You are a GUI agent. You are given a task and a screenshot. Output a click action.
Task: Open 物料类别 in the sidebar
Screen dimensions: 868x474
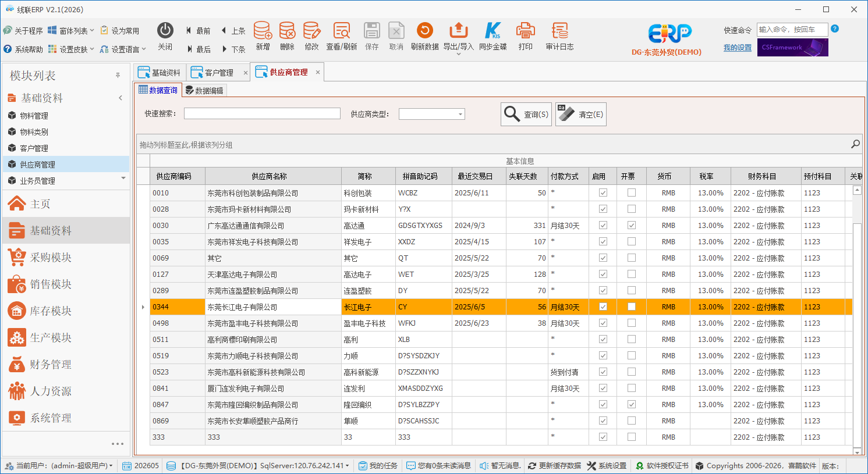click(66, 131)
